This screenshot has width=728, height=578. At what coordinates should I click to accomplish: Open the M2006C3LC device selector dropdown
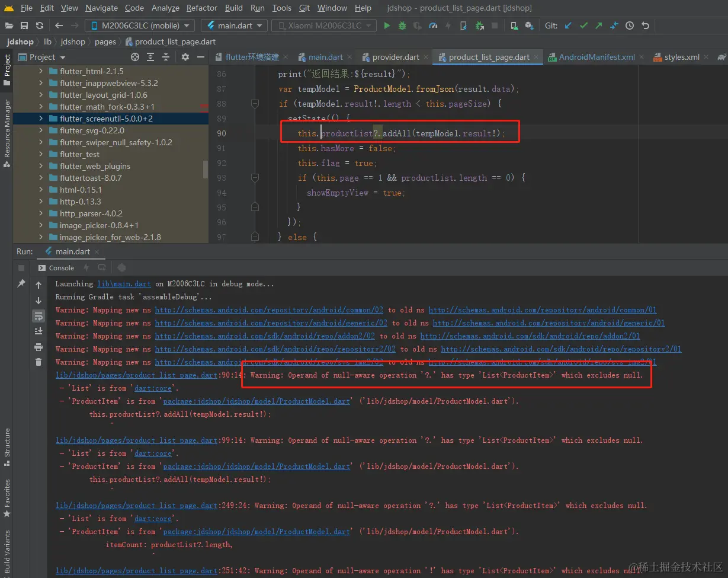click(x=140, y=25)
